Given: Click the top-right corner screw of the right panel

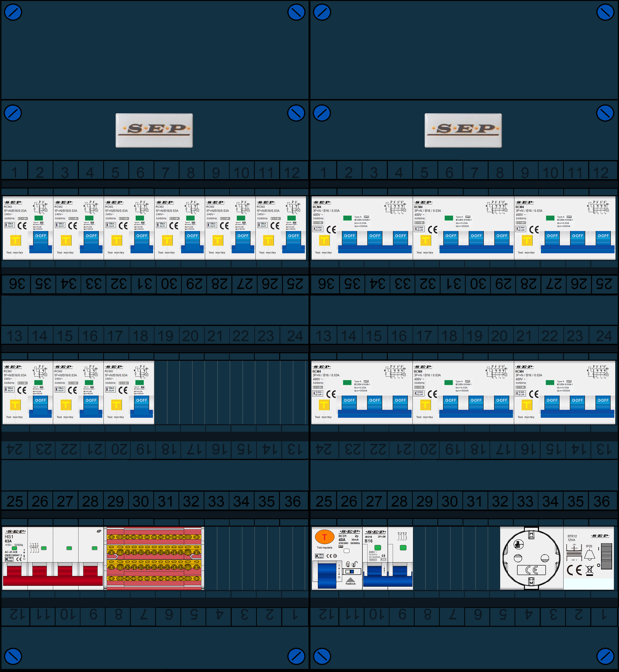Looking at the screenshot, I should [605, 12].
